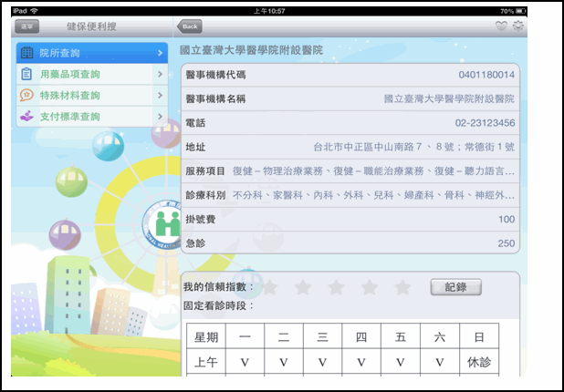The height and width of the screenshot is (392, 564).
Task: Tap the health insurance logo in wheel center
Action: [167, 223]
